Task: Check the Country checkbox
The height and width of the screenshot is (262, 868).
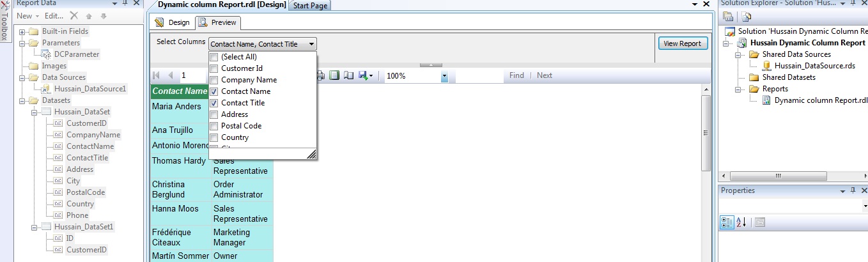Action: [x=214, y=137]
